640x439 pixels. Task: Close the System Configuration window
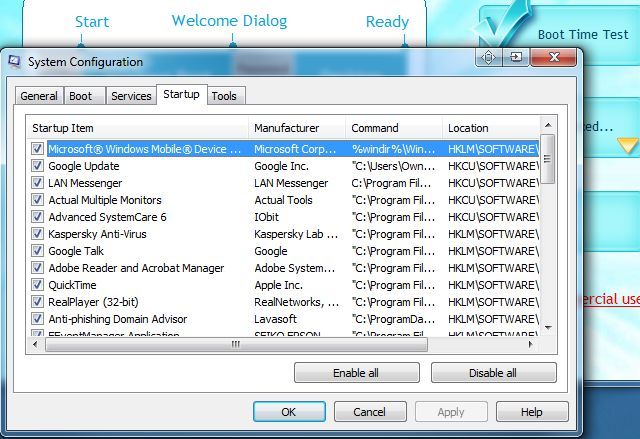[553, 57]
